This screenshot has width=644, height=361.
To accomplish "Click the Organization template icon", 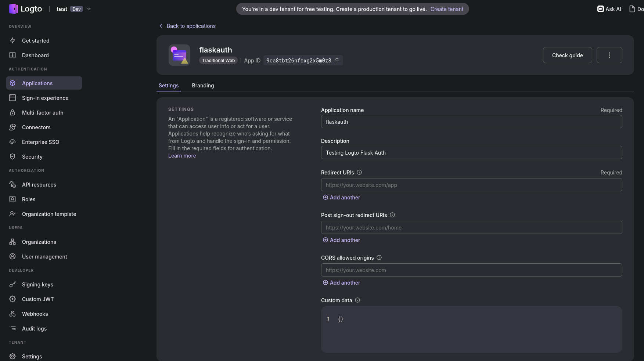I will (x=12, y=214).
